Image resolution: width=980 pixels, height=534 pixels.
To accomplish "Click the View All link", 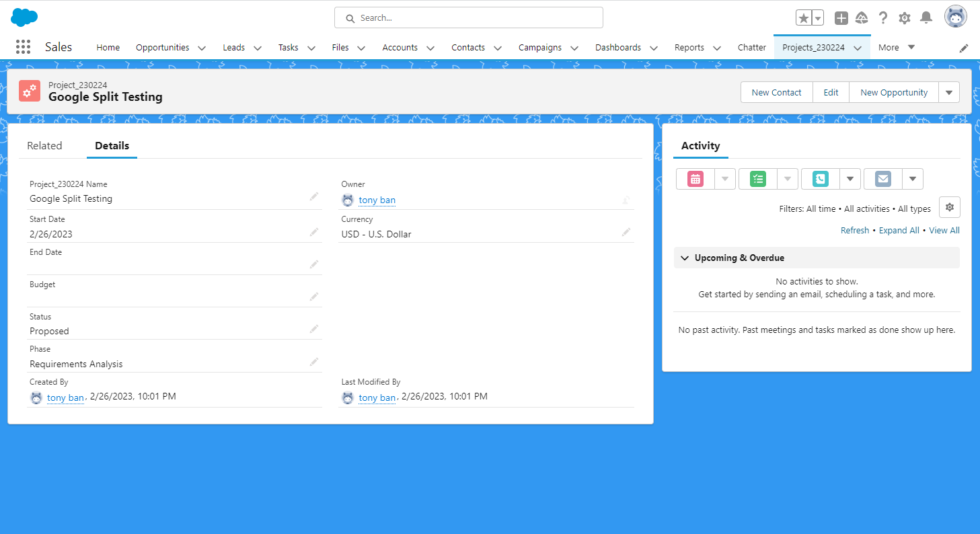I will pos(944,230).
